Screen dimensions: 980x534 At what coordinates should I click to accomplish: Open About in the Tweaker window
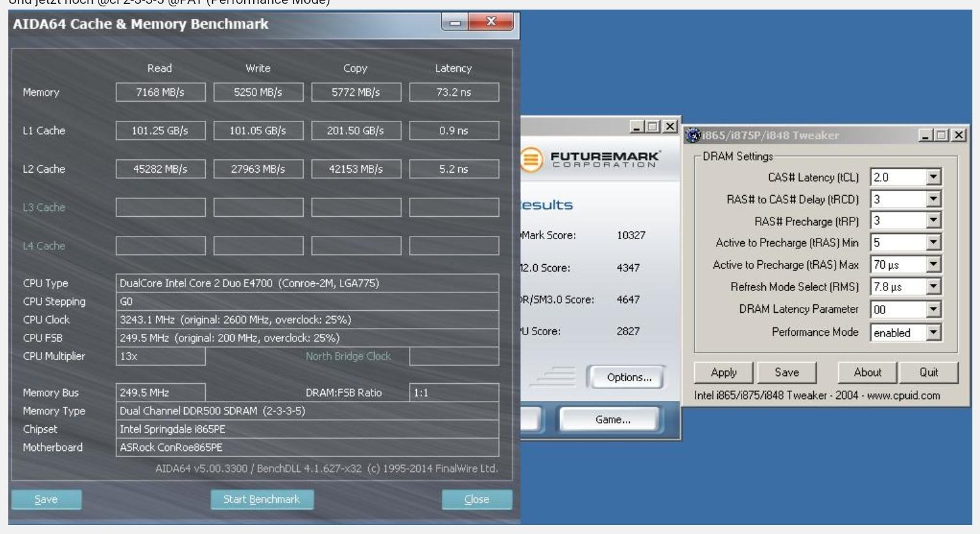click(867, 372)
